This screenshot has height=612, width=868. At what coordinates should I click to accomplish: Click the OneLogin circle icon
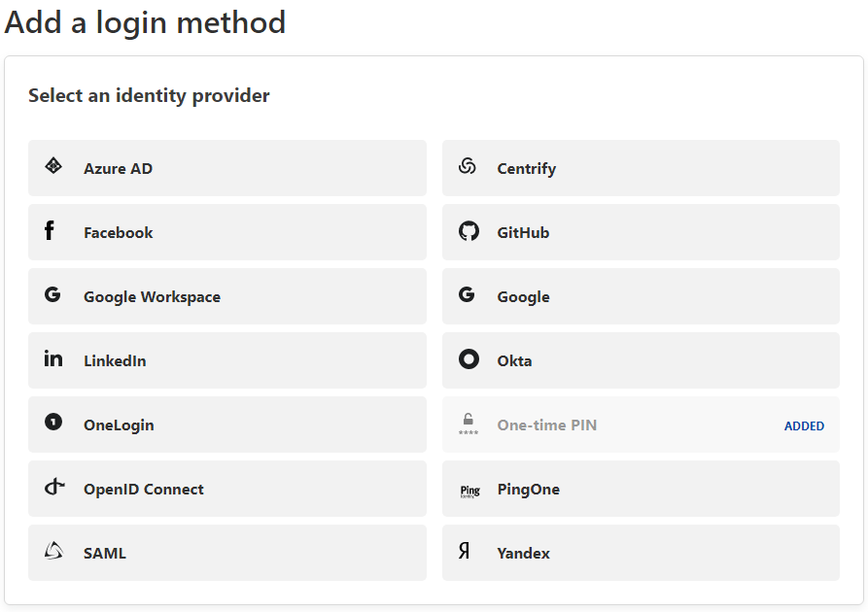53,423
